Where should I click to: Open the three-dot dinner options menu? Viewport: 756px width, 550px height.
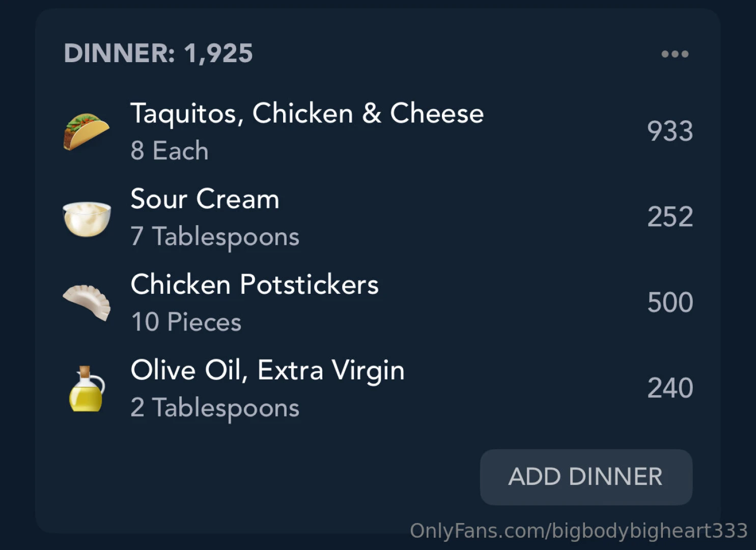click(675, 54)
